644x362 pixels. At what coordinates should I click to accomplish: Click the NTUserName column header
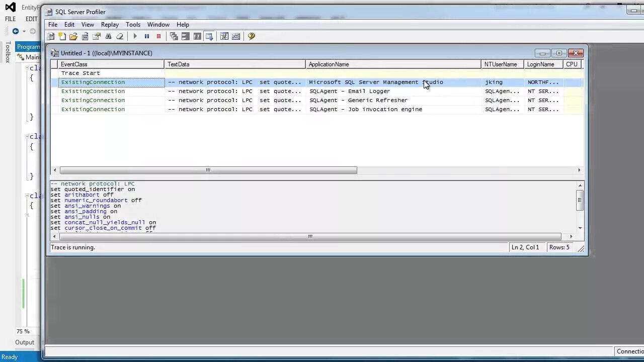click(503, 64)
